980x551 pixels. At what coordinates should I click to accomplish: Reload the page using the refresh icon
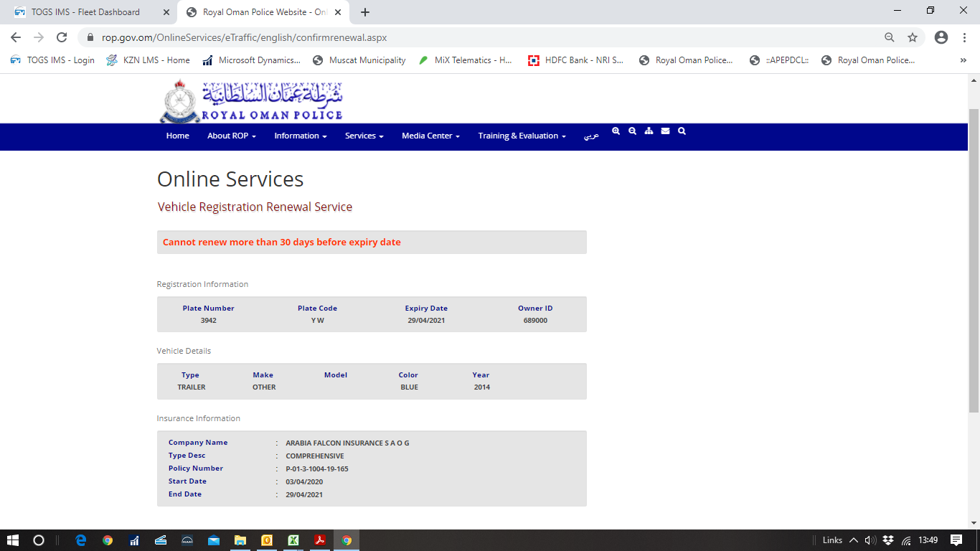coord(62,37)
